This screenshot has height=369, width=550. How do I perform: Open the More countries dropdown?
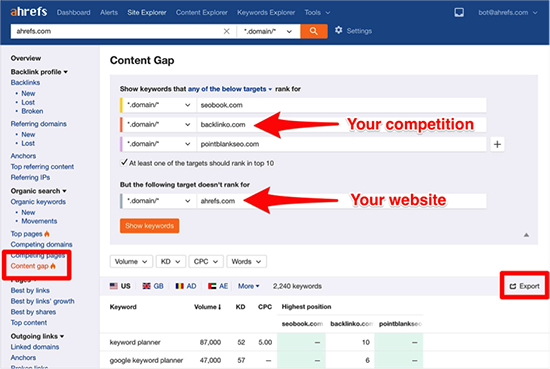point(249,286)
